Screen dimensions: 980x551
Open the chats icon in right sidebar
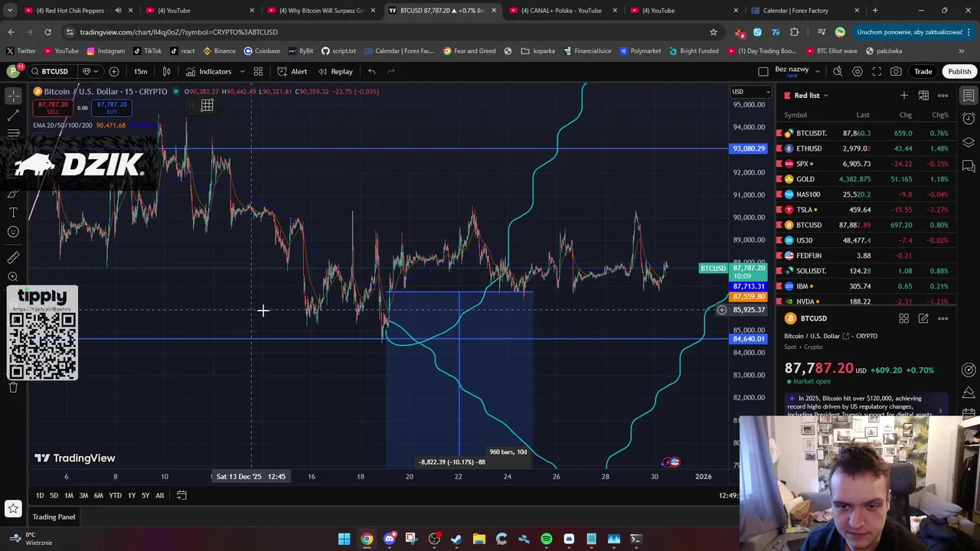(x=969, y=166)
